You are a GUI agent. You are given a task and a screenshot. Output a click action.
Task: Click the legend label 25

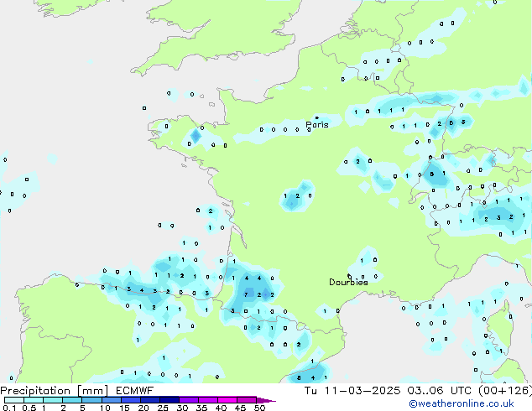coord(163,408)
